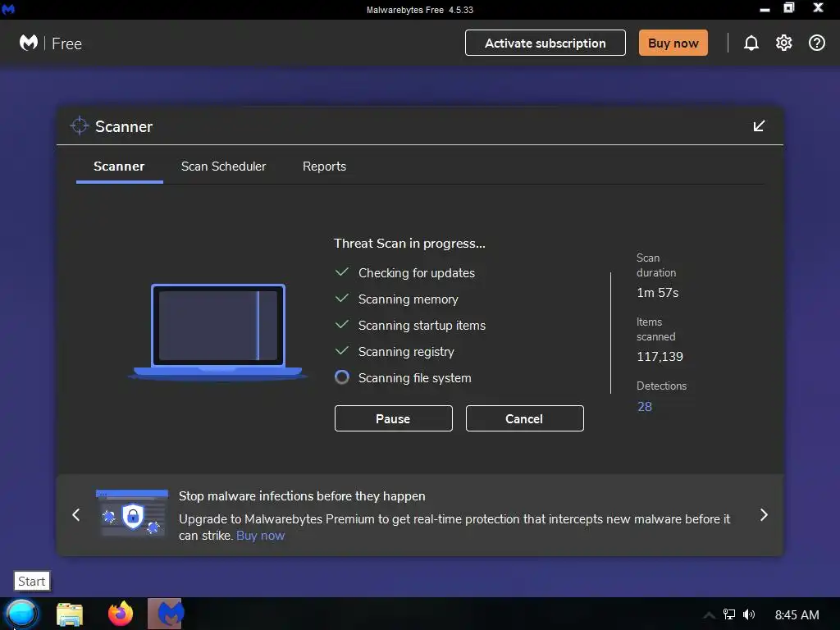This screenshot has width=840, height=630.
Task: Click the orange Buy now button
Action: click(673, 43)
